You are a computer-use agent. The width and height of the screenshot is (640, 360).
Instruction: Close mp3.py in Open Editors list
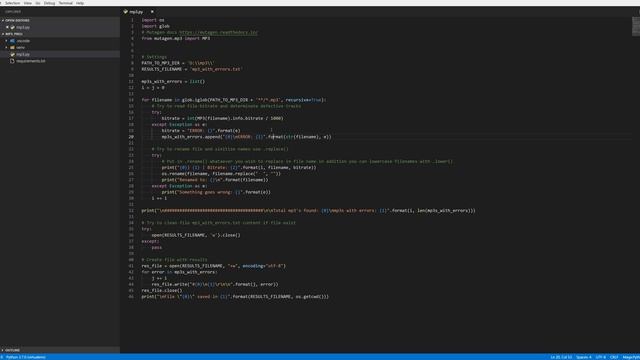pyautogui.click(x=7, y=27)
